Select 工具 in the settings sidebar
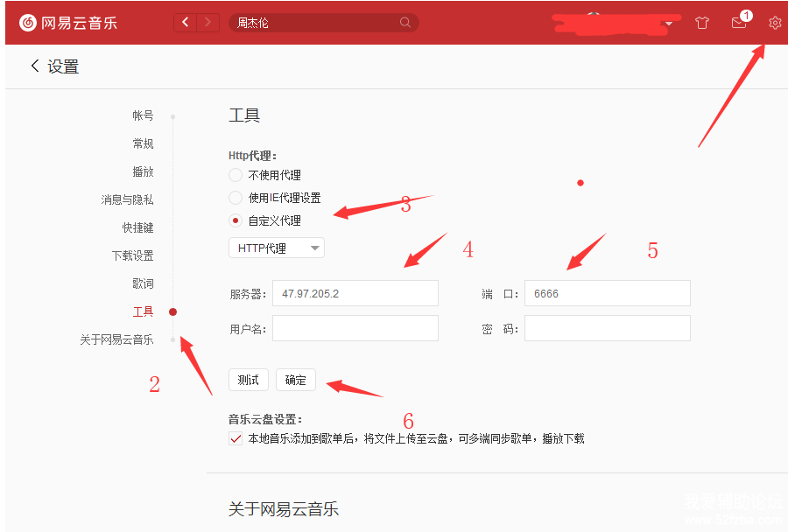Viewport: 788px width, 532px height. (144, 312)
